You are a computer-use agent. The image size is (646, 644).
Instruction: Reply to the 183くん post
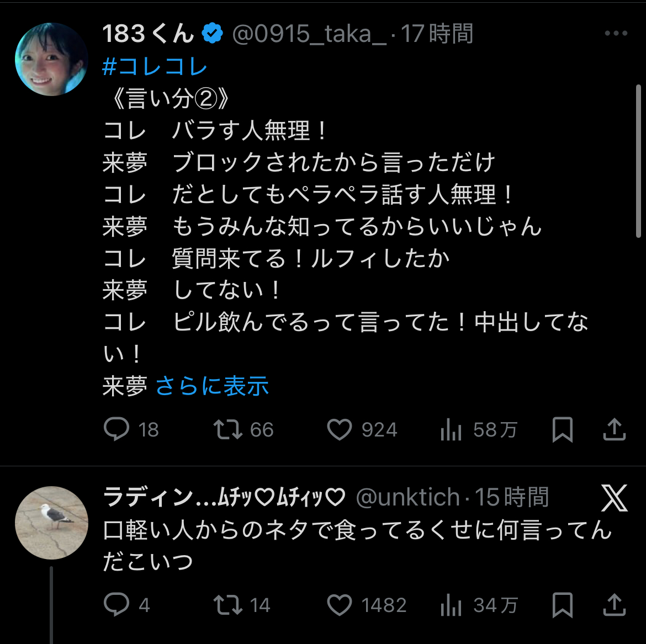point(117,429)
